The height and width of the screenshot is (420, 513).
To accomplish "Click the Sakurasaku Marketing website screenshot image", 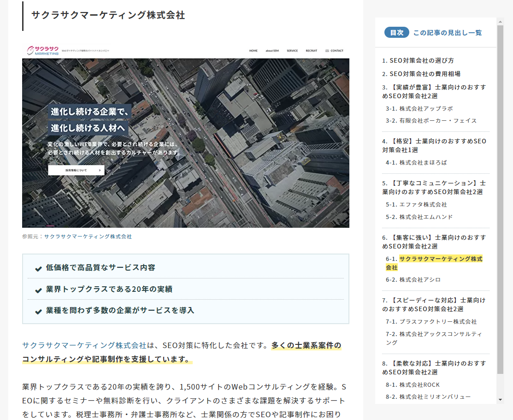I will click(x=185, y=135).
